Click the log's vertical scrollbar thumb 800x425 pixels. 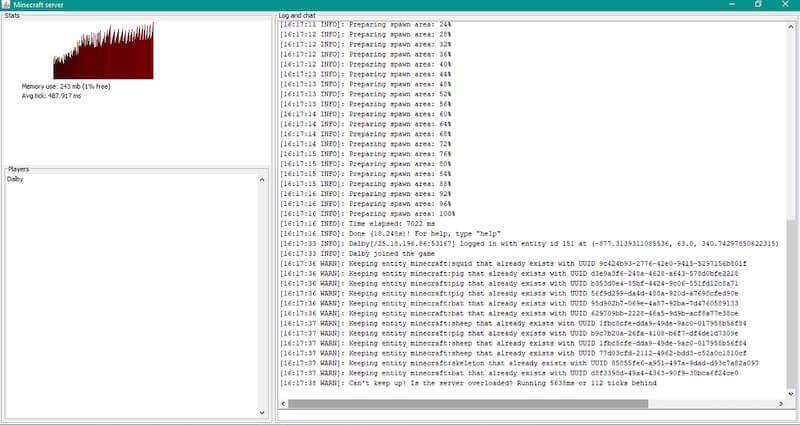[791, 304]
